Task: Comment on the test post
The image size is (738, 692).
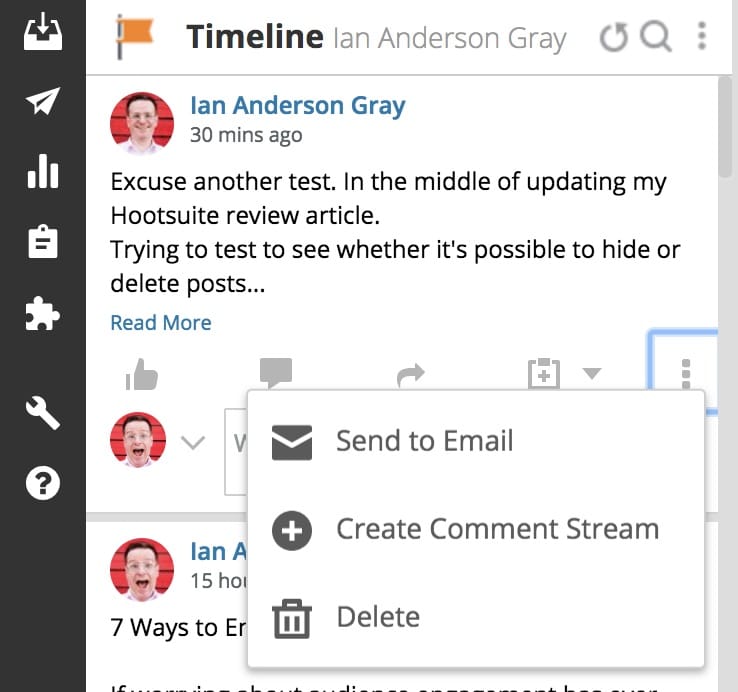Action: (276, 372)
